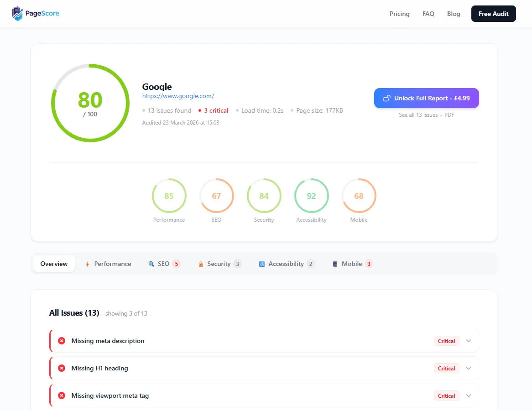
Task: Go to the Blog
Action: [453, 14]
